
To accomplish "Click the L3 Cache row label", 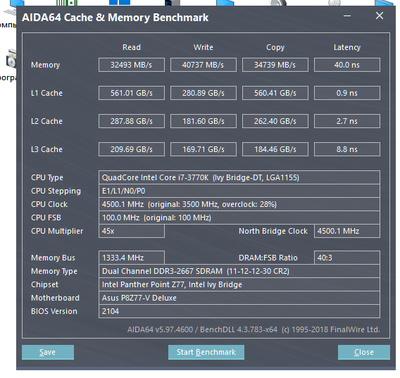I will pos(47,149).
